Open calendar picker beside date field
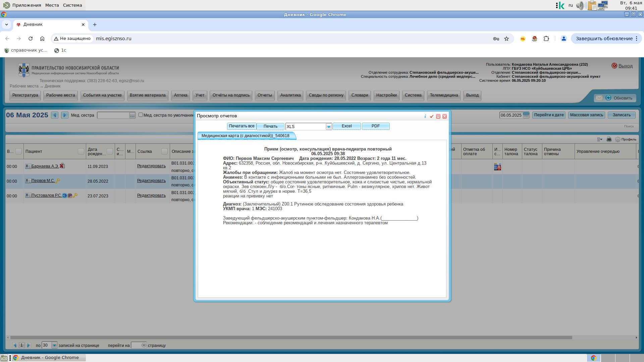Image resolution: width=644 pixels, height=362 pixels. click(526, 115)
